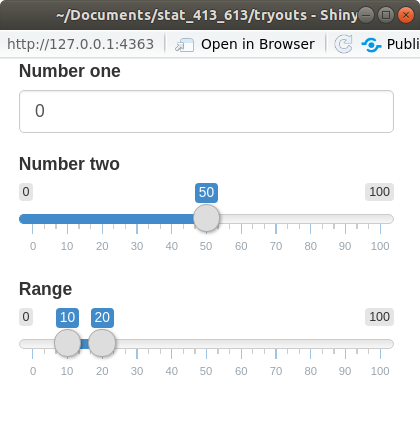420x426 pixels.
Task: Focus the Number one input field
Action: [206, 111]
